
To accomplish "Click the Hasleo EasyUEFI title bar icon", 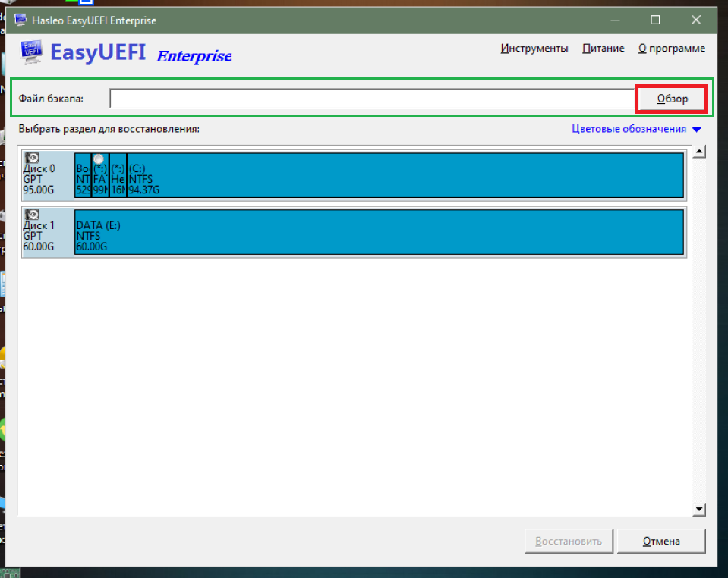I will 20,20.
